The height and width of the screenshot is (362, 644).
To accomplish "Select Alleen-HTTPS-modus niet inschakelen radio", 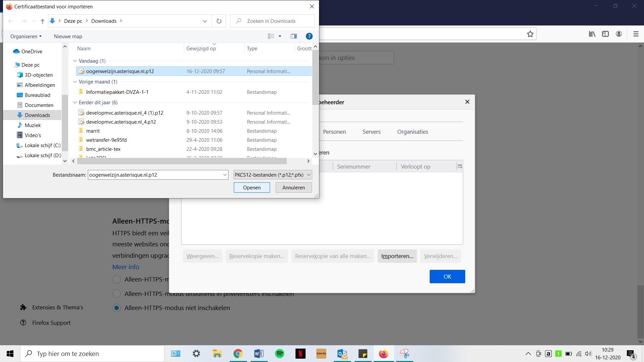I will point(117,308).
